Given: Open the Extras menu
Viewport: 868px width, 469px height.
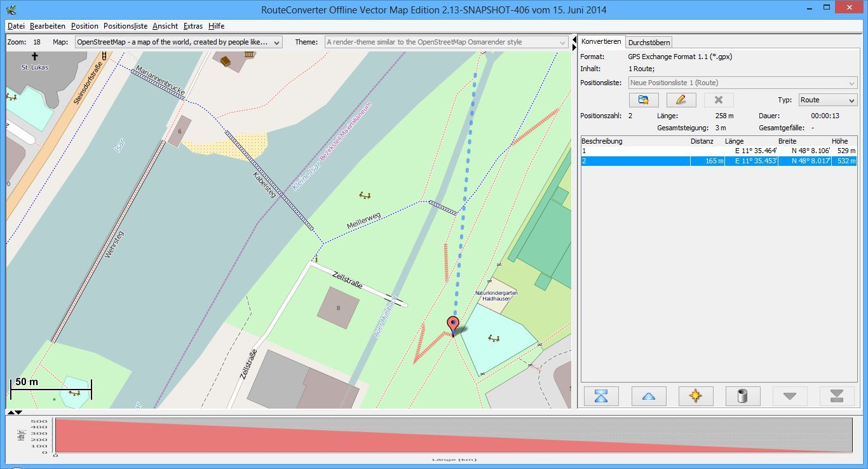Looking at the screenshot, I should coord(193,26).
